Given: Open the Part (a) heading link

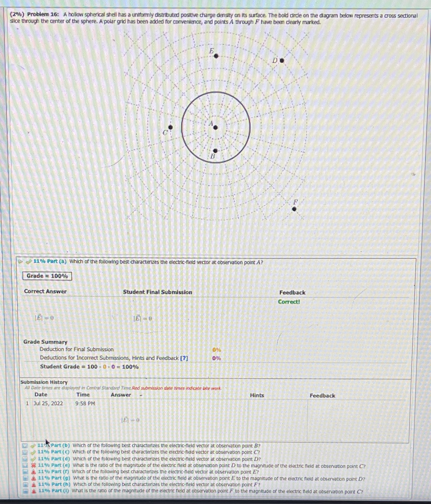Looking at the screenshot, I should 50,262.
